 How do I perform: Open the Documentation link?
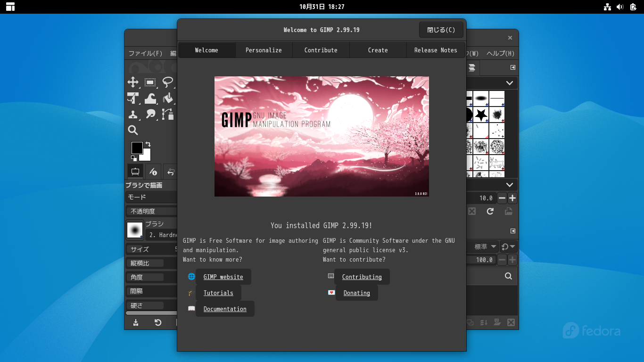tap(225, 309)
